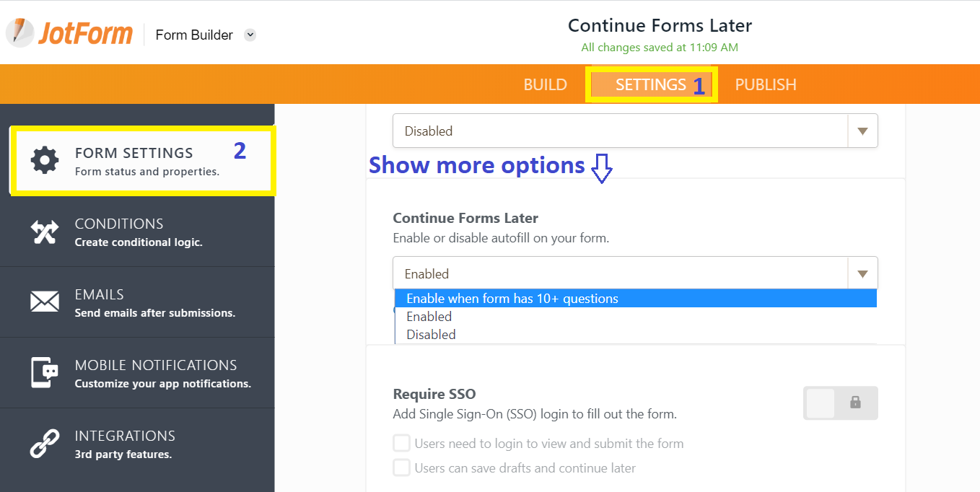
Task: Click the Show more options arrow
Action: 602,170
